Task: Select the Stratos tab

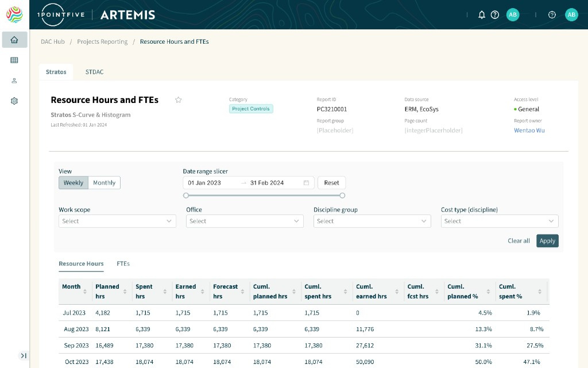Action: [56, 72]
